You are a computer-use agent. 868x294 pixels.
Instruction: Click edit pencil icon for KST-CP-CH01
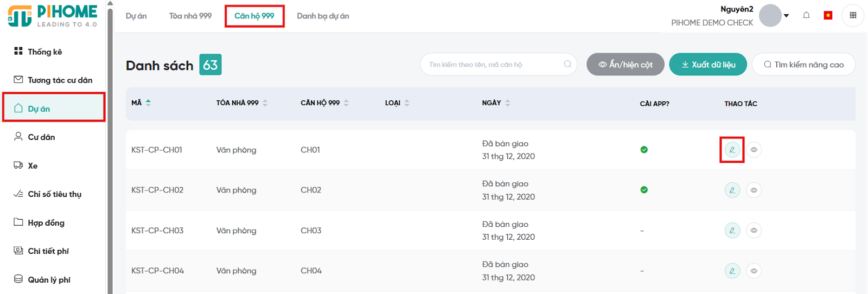coord(732,150)
